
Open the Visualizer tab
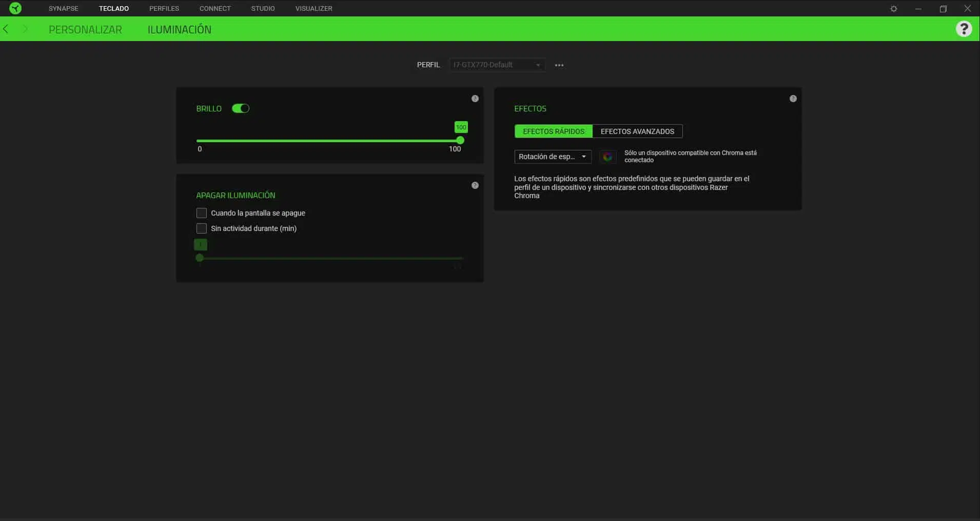[314, 8]
